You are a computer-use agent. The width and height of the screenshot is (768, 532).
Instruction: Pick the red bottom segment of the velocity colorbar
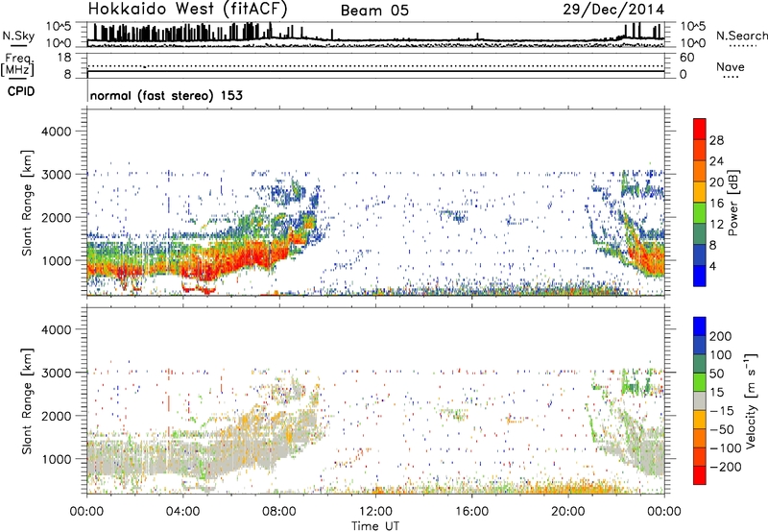tap(700, 475)
